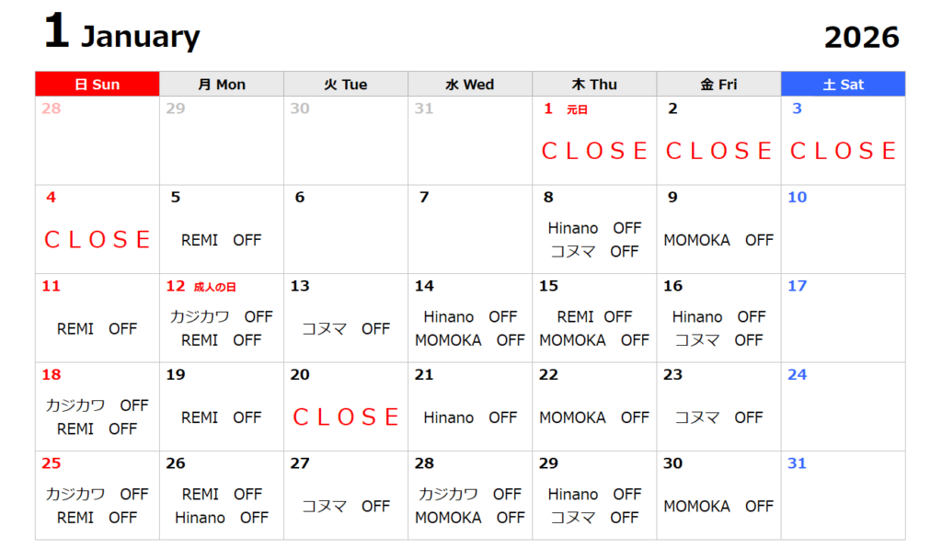Click REMI OFF entry on the 5th

[x=221, y=240]
